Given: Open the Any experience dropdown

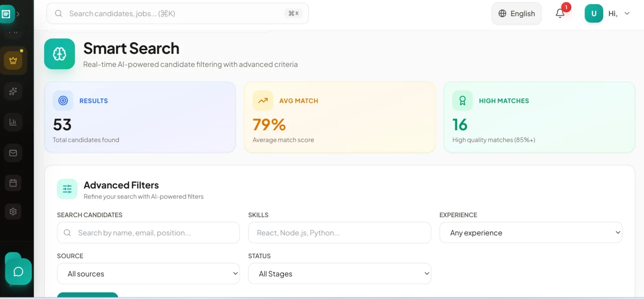Looking at the screenshot, I should 531,233.
